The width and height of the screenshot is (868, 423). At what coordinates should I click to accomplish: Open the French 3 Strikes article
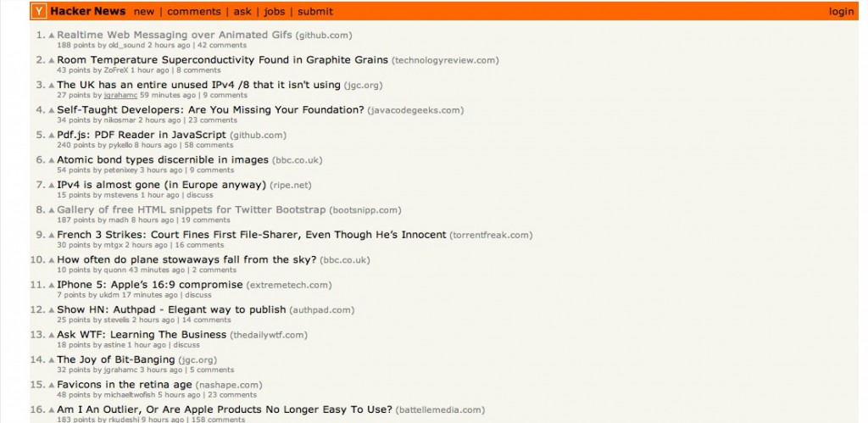pyautogui.click(x=251, y=235)
